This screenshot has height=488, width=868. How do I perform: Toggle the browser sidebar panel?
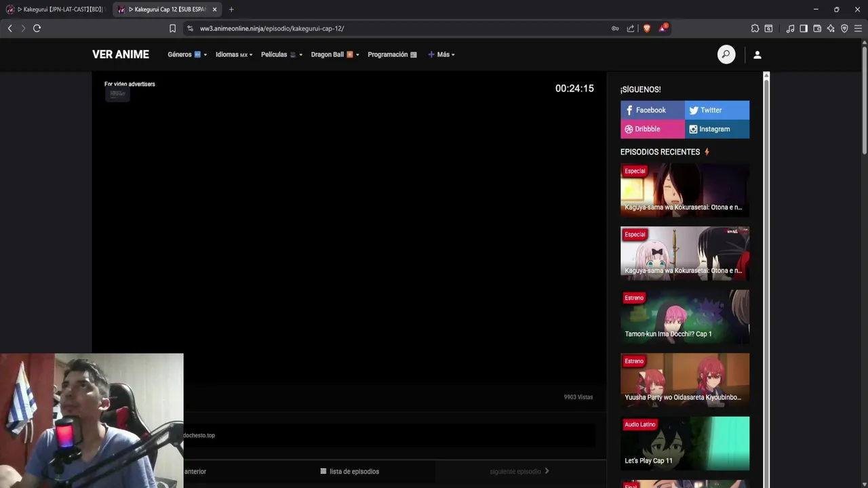tap(804, 28)
